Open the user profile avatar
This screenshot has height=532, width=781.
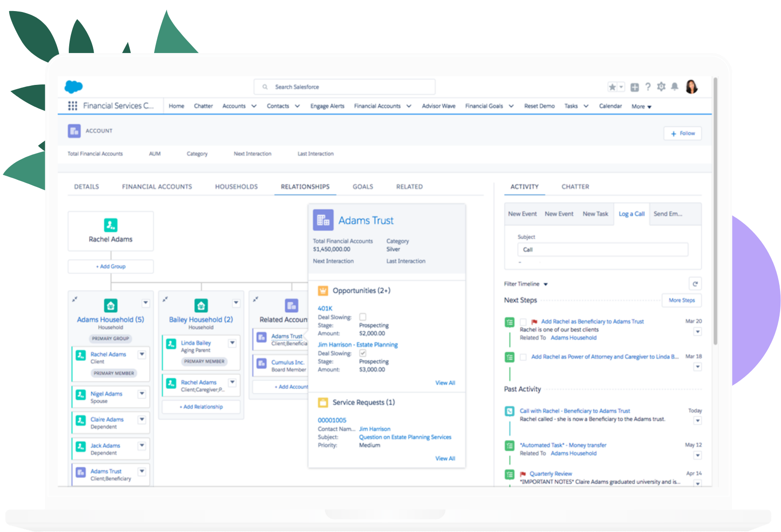click(x=692, y=86)
